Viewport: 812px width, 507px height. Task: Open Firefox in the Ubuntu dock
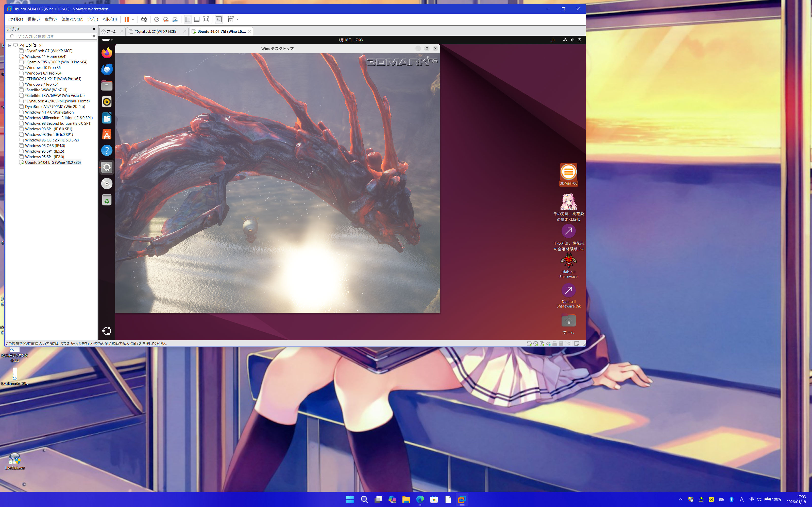[107, 53]
